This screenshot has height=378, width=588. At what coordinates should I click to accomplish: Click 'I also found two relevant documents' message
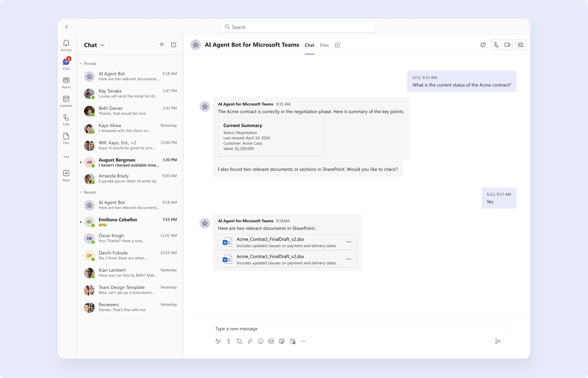(x=308, y=169)
